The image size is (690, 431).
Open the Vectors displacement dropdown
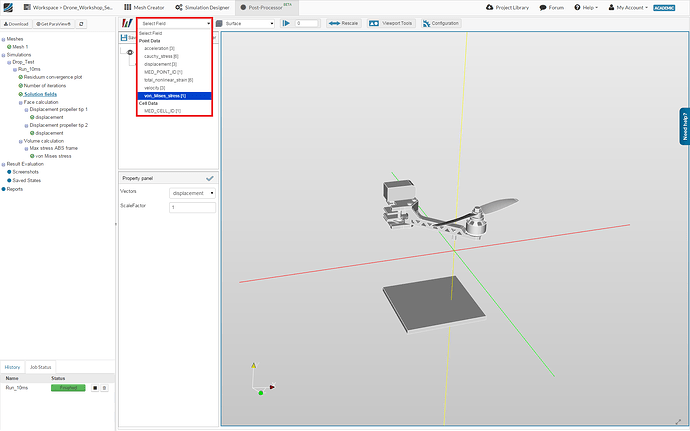[x=192, y=192]
